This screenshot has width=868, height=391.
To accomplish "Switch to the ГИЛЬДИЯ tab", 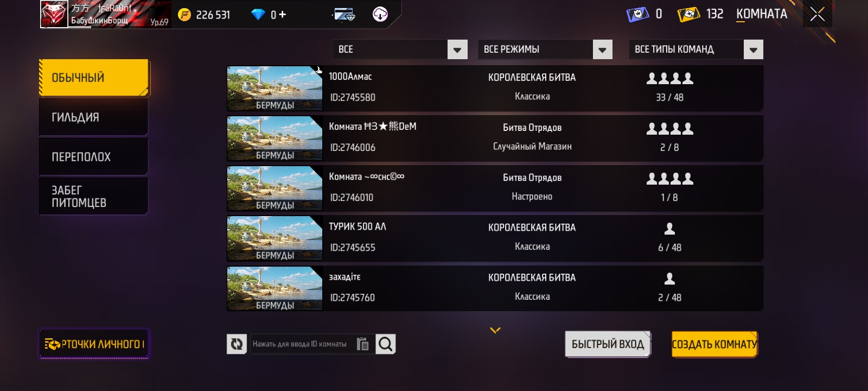I will click(93, 117).
